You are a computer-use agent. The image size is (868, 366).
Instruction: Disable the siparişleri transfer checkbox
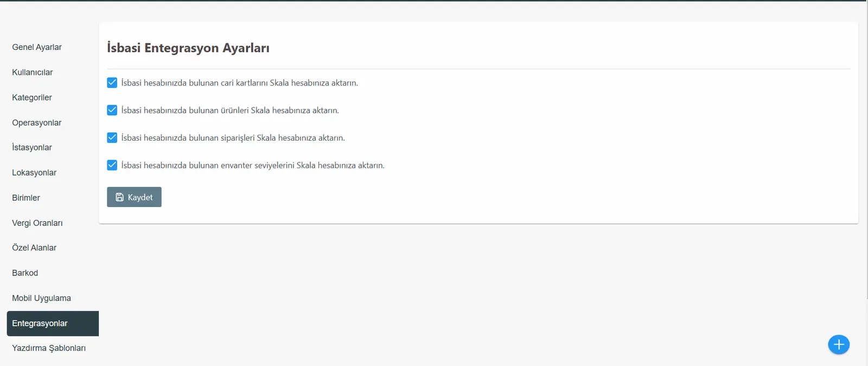112,137
